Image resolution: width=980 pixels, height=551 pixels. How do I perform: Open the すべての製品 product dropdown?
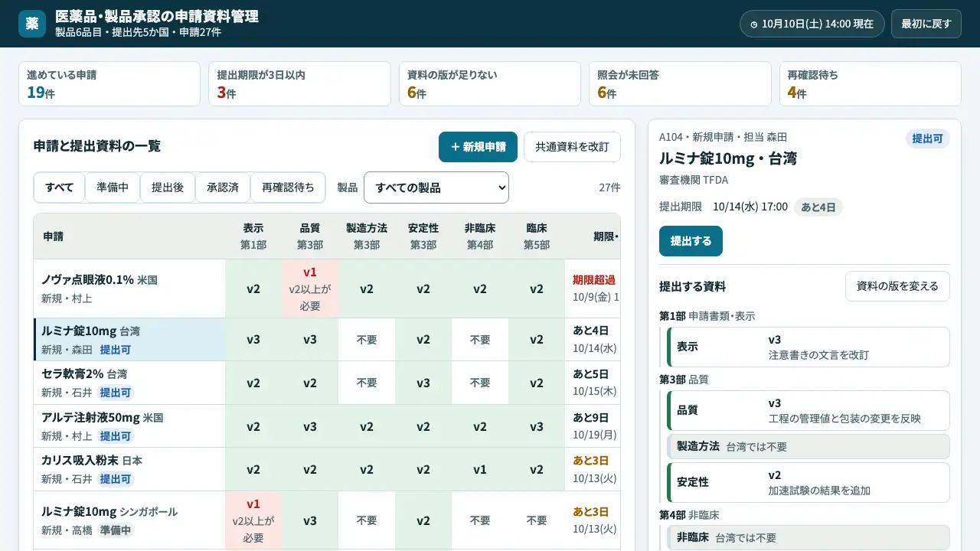(x=436, y=187)
